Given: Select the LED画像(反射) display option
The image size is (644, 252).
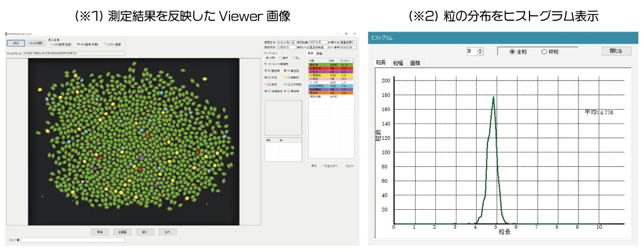Looking at the screenshot, I should pyautogui.click(x=78, y=45).
